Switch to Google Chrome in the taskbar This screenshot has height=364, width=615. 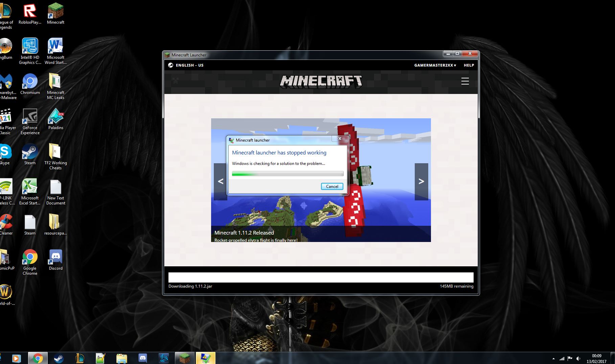[38, 358]
